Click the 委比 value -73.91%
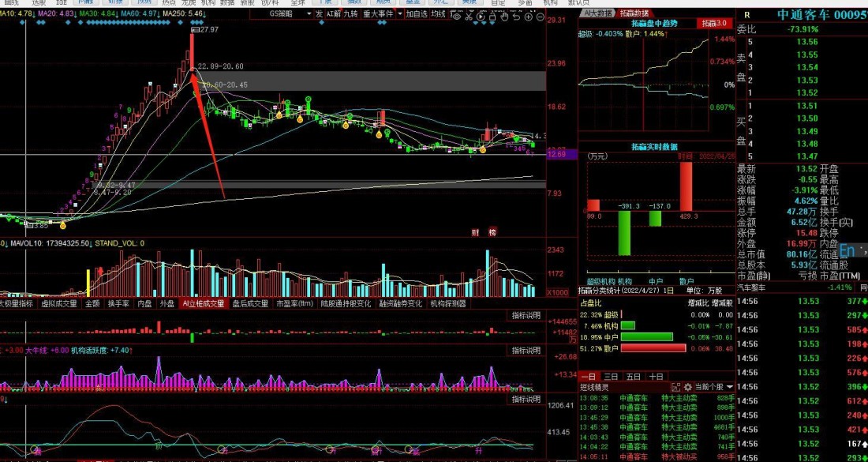The image size is (868, 462). click(803, 29)
